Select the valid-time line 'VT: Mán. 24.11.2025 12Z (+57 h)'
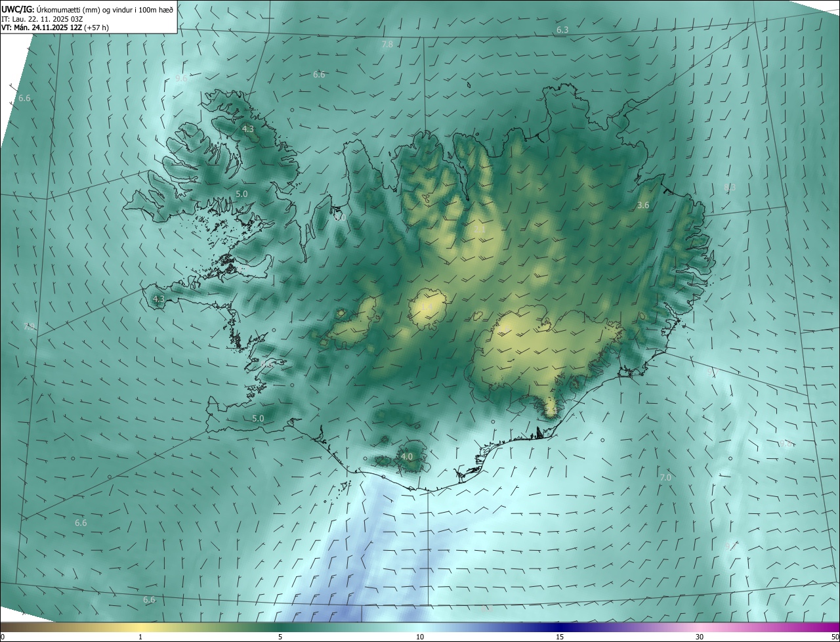 [55, 28]
